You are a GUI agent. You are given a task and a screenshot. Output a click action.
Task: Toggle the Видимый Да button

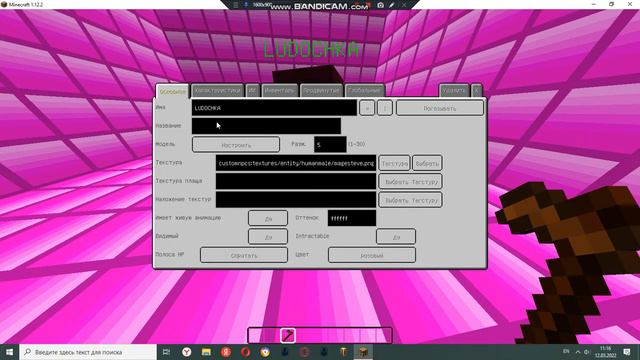(268, 236)
